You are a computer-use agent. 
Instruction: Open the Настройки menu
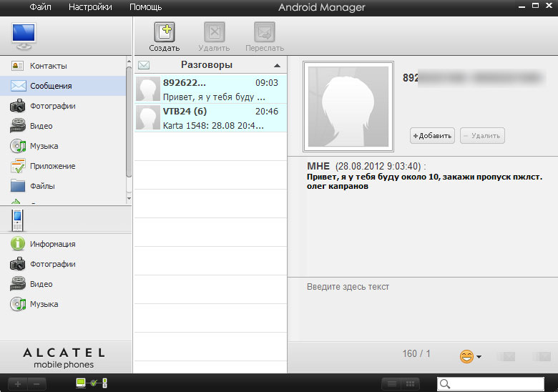click(x=90, y=7)
